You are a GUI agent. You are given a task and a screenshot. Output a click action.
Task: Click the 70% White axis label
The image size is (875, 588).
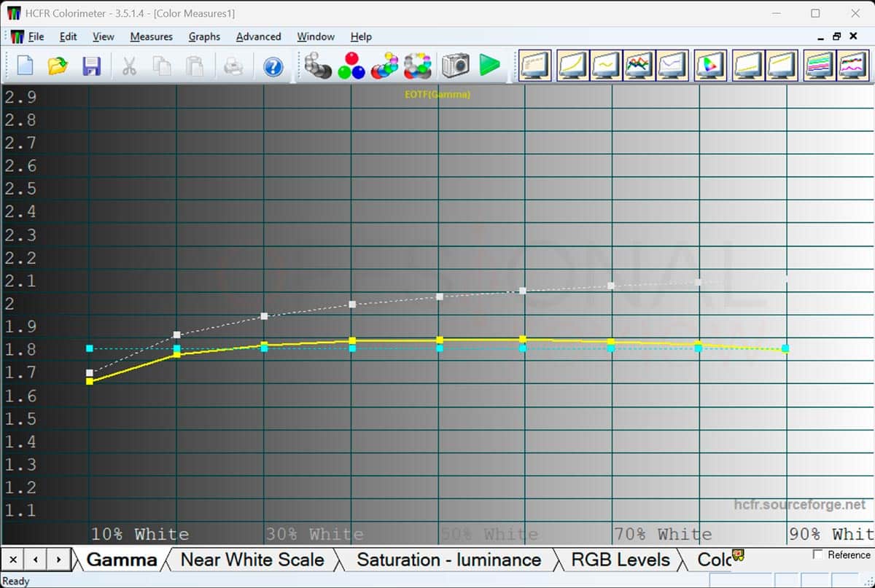pyautogui.click(x=663, y=534)
